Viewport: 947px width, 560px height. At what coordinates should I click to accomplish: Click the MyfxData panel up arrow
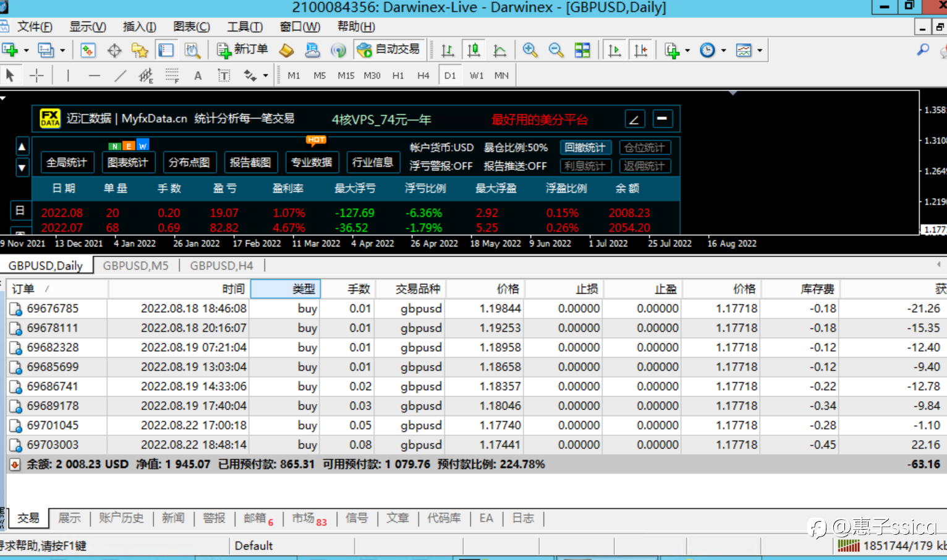coord(22,146)
